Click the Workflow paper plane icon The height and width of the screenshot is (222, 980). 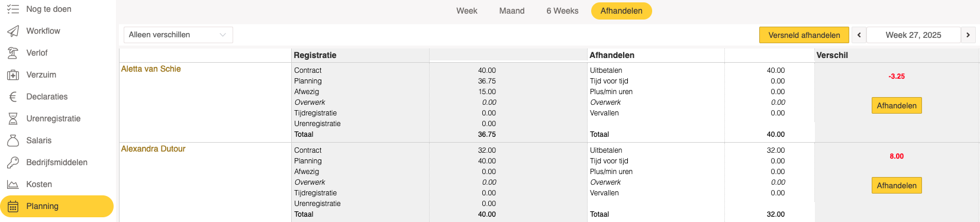click(12, 31)
